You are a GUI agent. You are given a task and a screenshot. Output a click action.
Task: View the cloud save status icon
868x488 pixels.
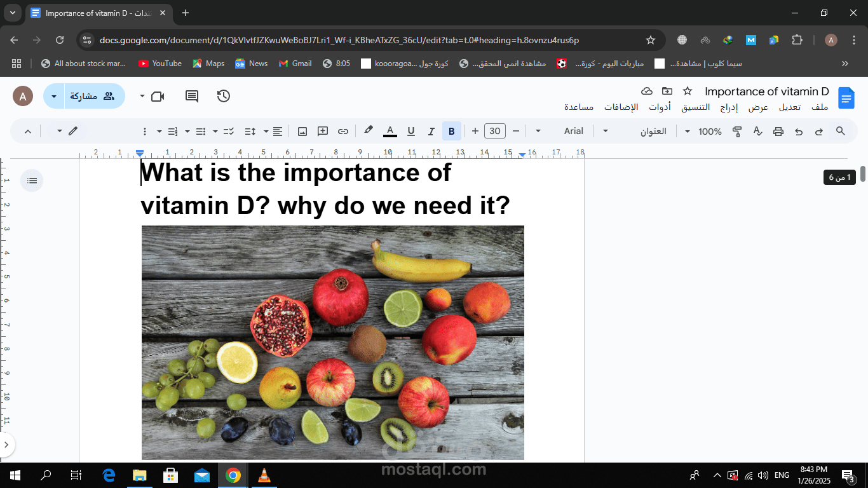647,91
